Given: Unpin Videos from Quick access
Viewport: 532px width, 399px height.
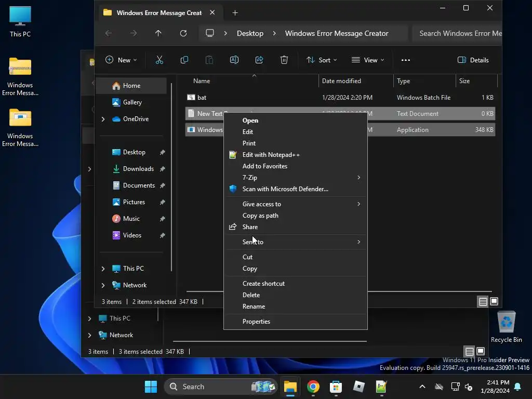Looking at the screenshot, I should point(163,235).
